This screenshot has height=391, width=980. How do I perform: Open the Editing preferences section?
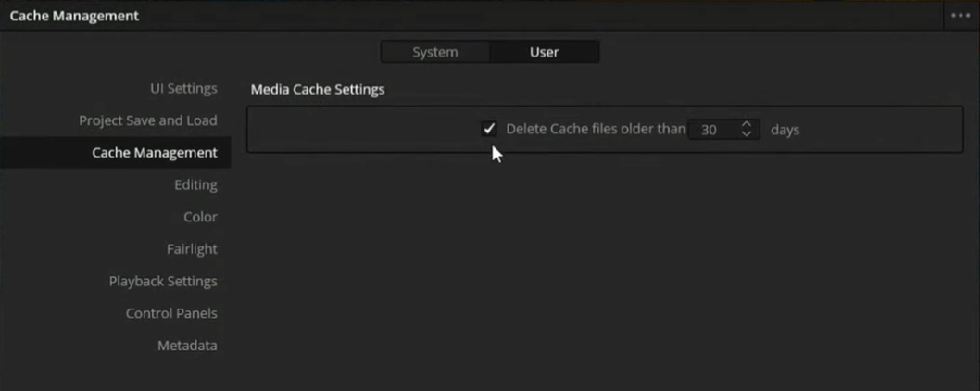[196, 184]
